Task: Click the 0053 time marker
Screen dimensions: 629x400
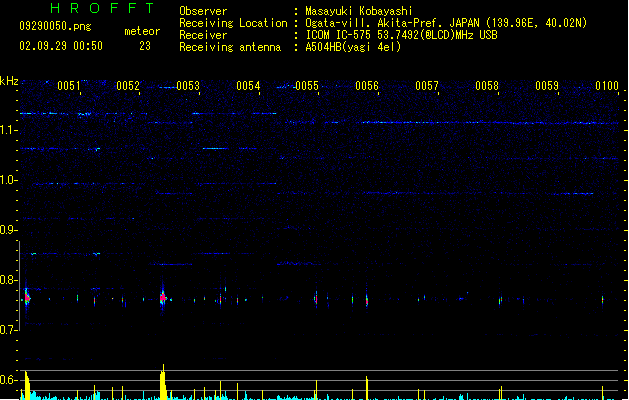Action: 188,86
